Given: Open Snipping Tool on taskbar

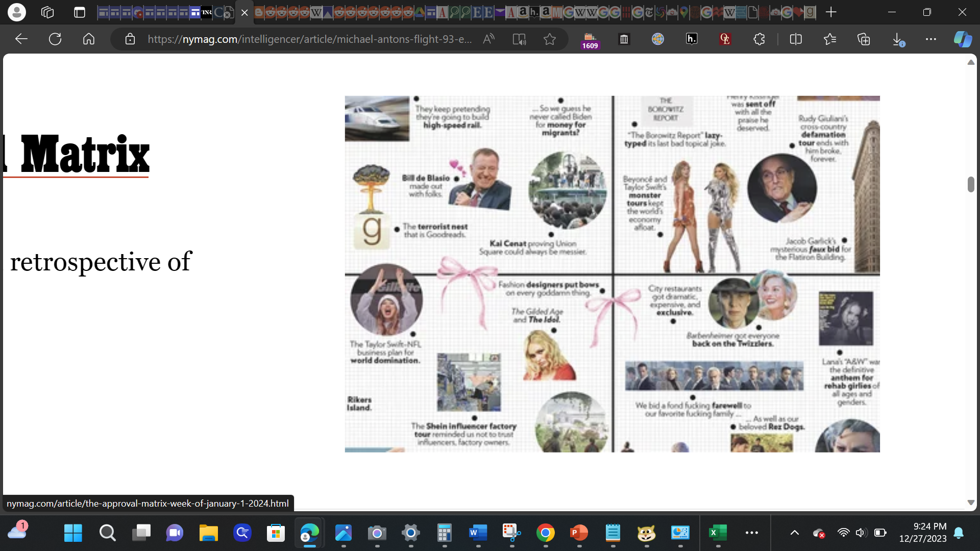Looking at the screenshot, I should (511, 533).
